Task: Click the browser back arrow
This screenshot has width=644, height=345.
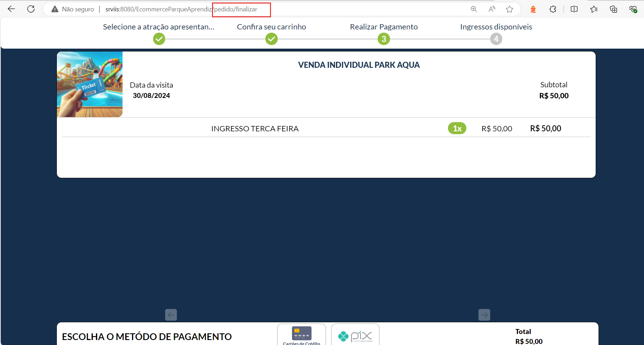Action: [x=11, y=9]
